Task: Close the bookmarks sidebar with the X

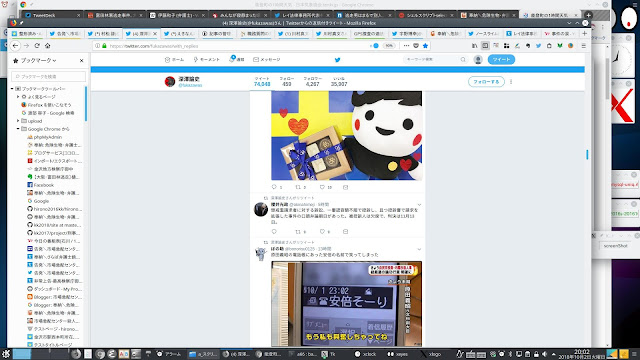Action: (x=82, y=60)
